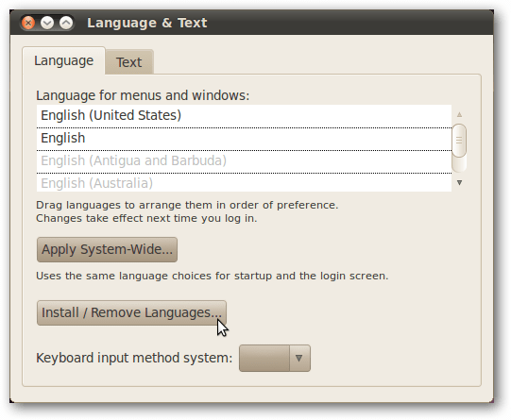Close the Language & Text window
Image resolution: width=511 pixels, height=420 pixels.
click(28, 23)
